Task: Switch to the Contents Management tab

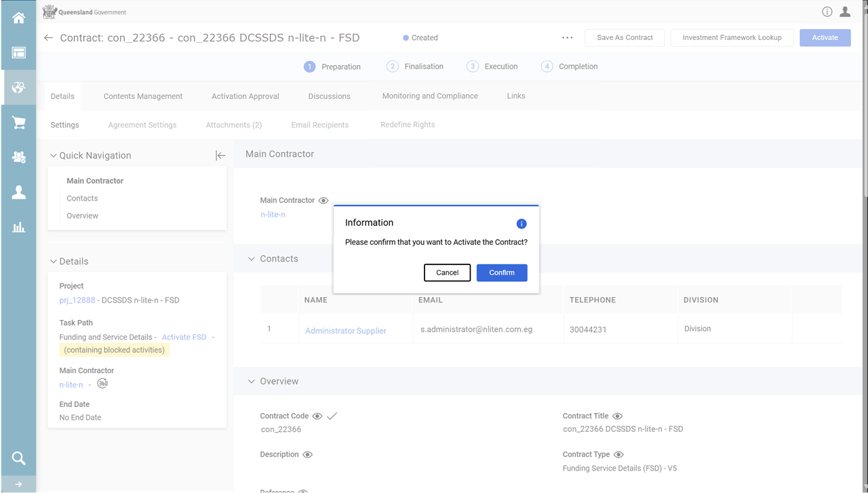Action: coord(142,96)
